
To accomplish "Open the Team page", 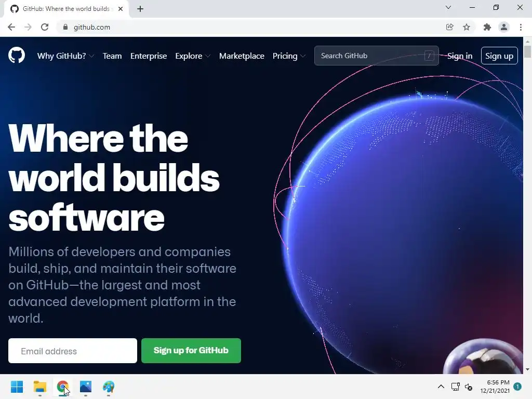I will click(x=112, y=56).
